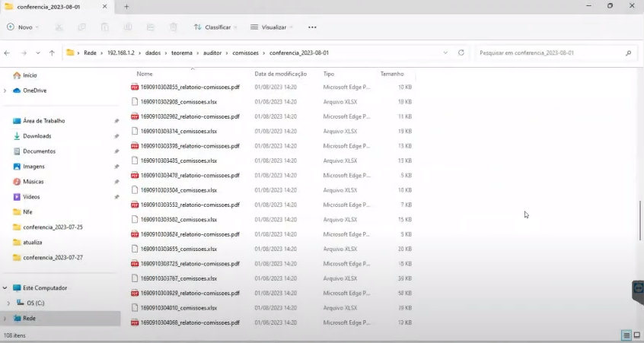Image resolution: width=644 pixels, height=343 pixels.
Task: Click '192.168.1.2' breadcrumb
Action: [x=121, y=53]
